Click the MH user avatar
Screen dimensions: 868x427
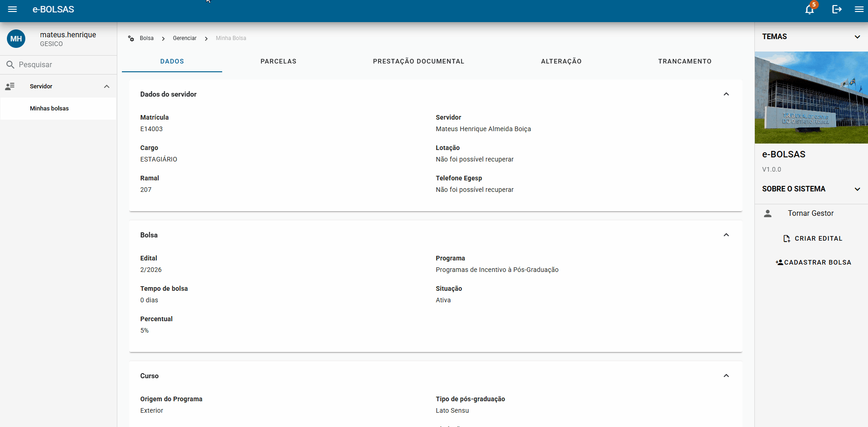16,39
